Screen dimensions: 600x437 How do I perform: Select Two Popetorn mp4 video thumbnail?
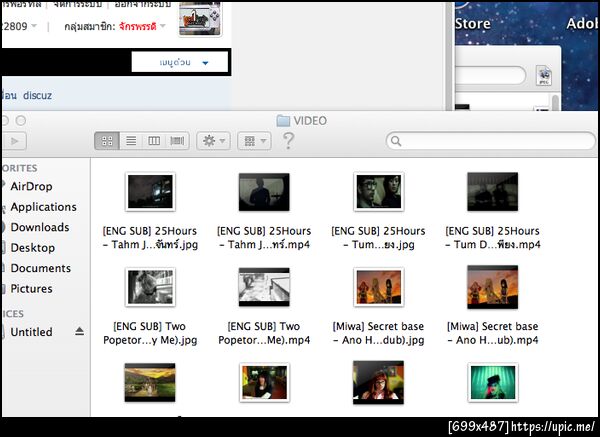[264, 287]
